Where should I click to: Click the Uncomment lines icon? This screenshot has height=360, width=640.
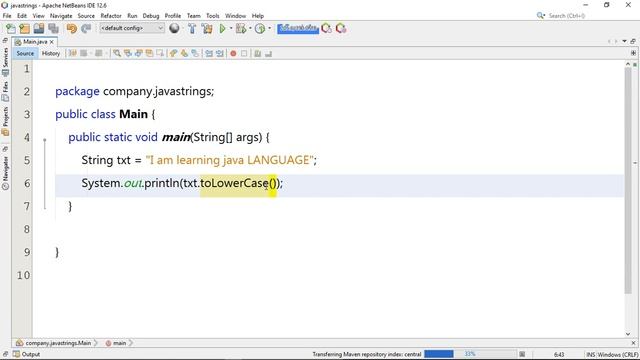268,53
